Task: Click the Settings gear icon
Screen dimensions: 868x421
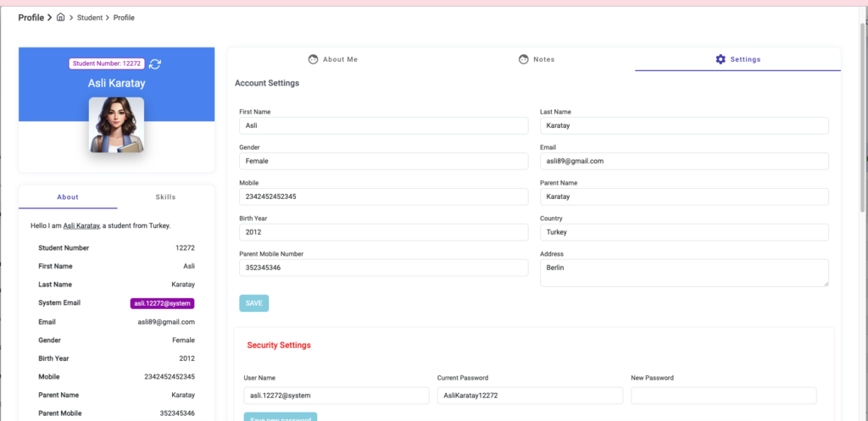Action: [721, 59]
